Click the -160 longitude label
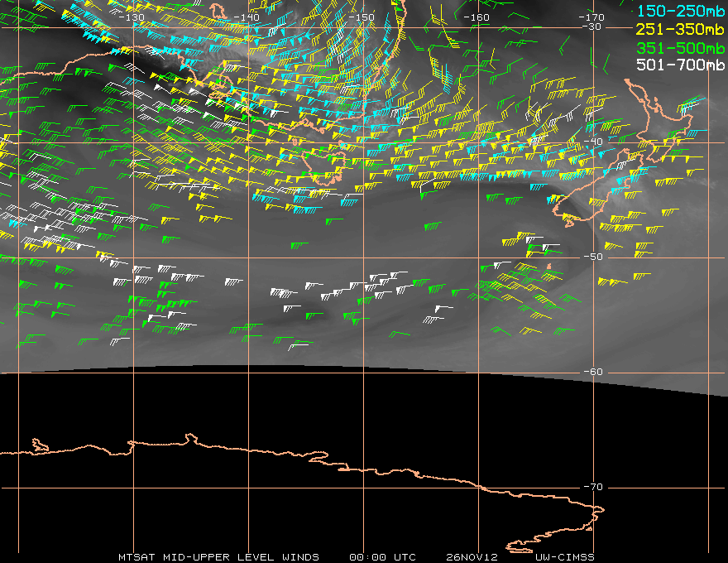Viewport: 728px width, 563px height. pos(477,17)
